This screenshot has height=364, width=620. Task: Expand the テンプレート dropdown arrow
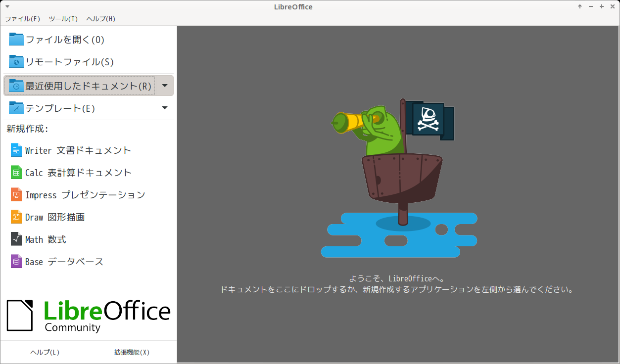pos(165,108)
